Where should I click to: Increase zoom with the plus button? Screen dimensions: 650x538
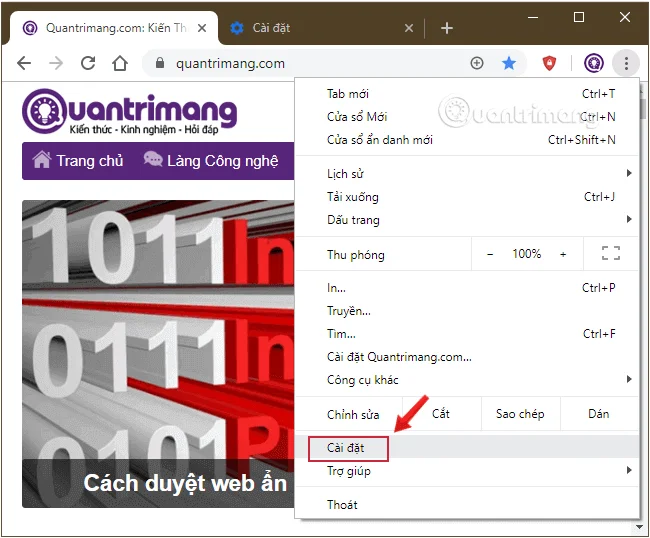(x=563, y=254)
